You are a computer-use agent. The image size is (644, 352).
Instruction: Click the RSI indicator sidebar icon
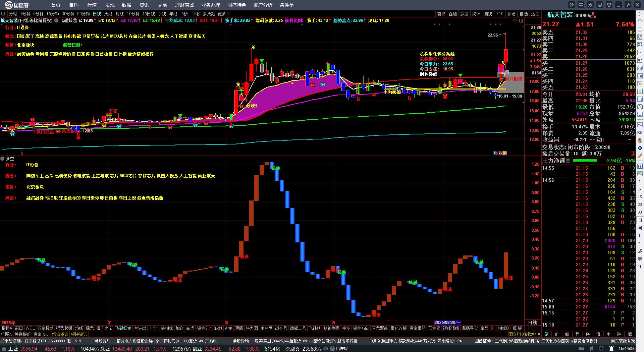coord(640,132)
